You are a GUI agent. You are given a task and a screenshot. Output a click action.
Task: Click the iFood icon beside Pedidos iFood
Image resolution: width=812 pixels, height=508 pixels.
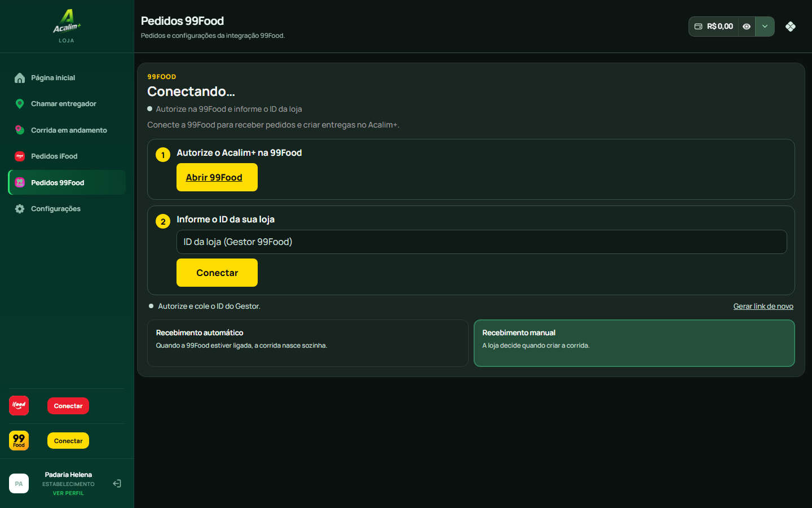20,156
